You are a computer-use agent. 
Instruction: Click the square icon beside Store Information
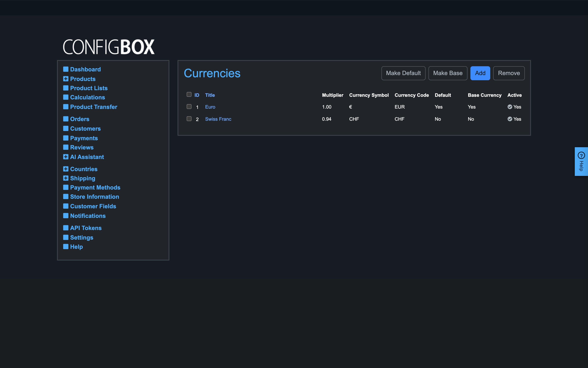coord(66,196)
